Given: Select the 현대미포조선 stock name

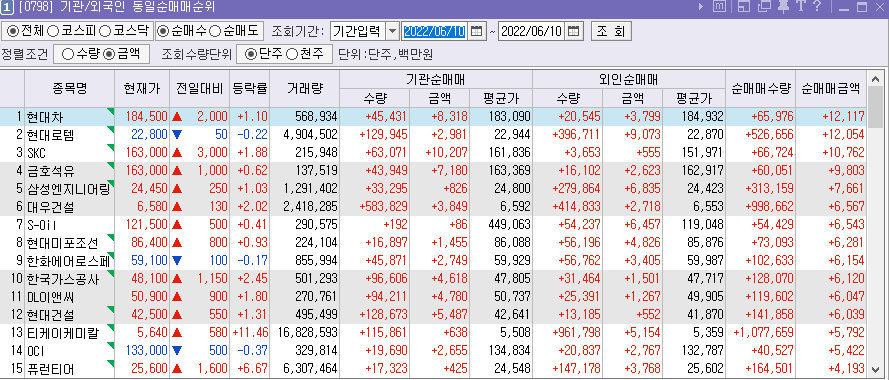Looking at the screenshot, I should coord(62,243).
